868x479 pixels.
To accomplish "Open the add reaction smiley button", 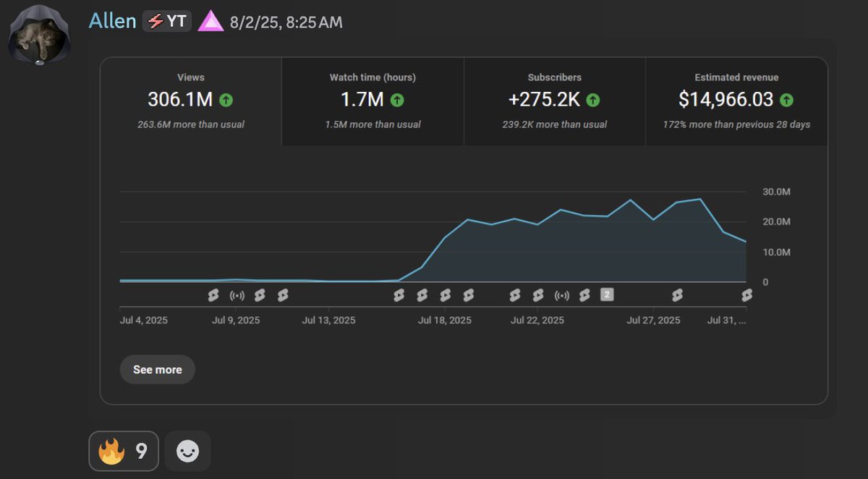I will 187,450.
